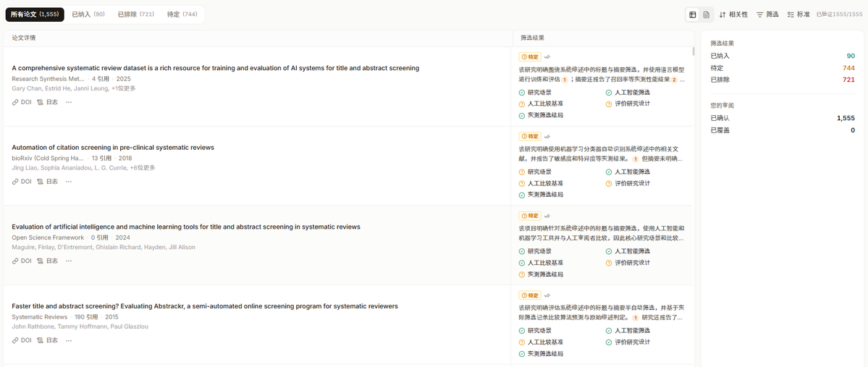
Task: Click citation marker 1 in Automation of citation summary
Action: pyautogui.click(x=636, y=159)
